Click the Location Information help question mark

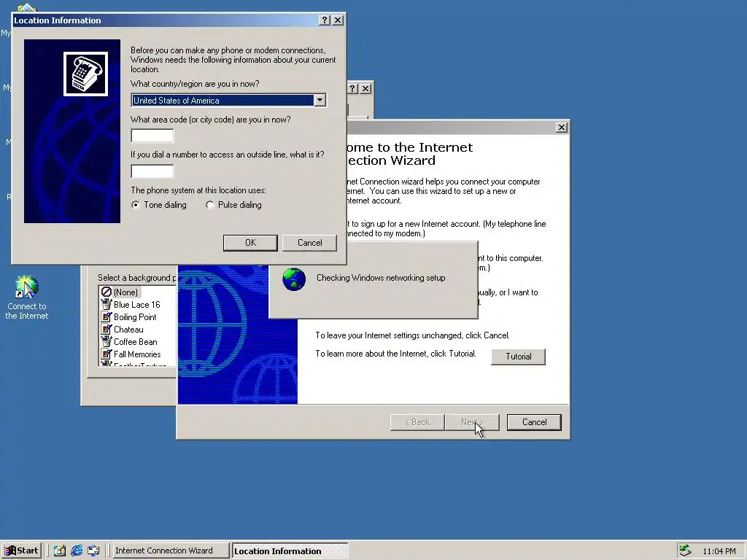tap(325, 20)
